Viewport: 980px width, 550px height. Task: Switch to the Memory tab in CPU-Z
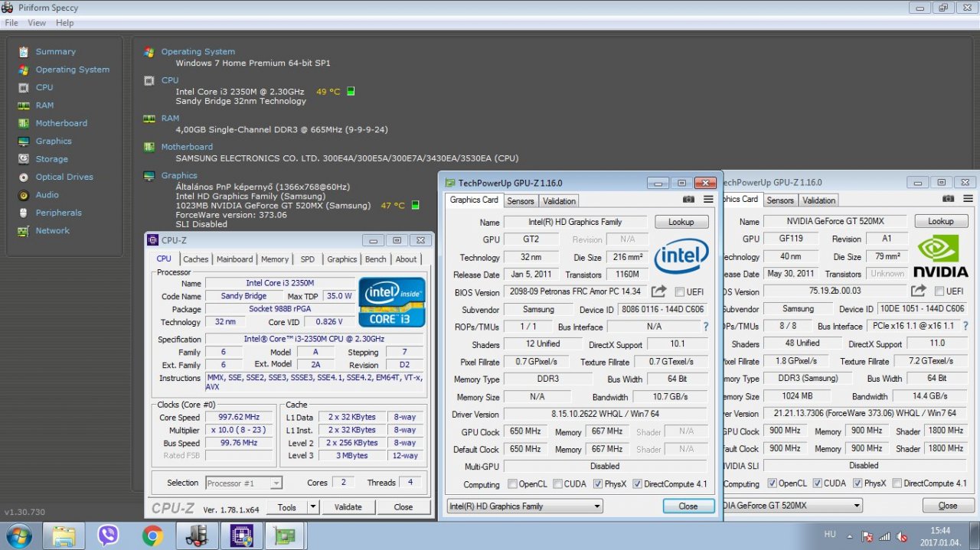275,259
